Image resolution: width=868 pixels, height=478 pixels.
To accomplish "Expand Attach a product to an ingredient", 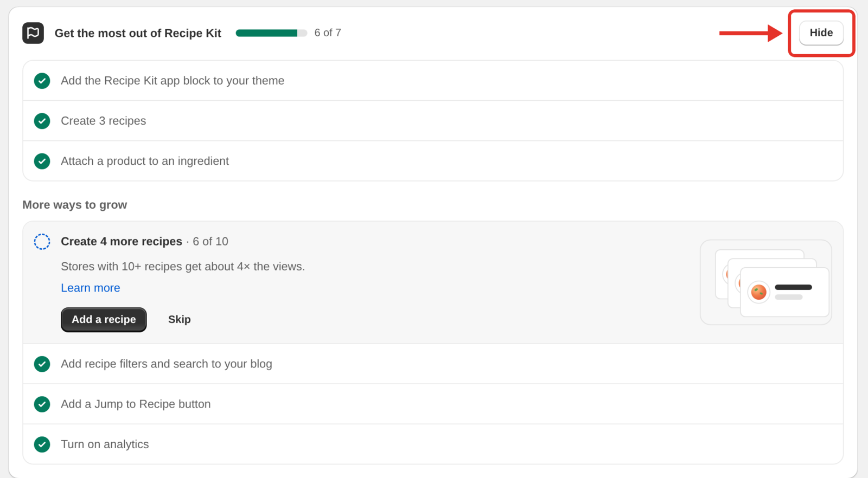I will (433, 161).
